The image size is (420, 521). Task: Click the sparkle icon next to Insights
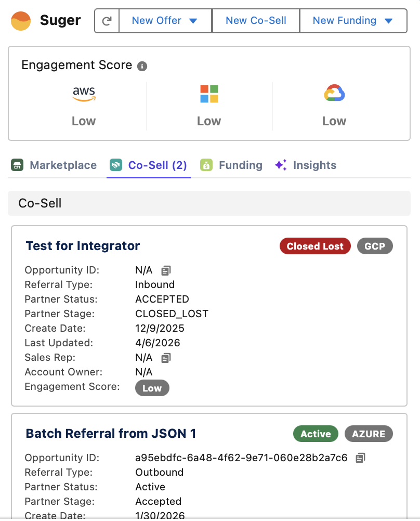coord(281,165)
